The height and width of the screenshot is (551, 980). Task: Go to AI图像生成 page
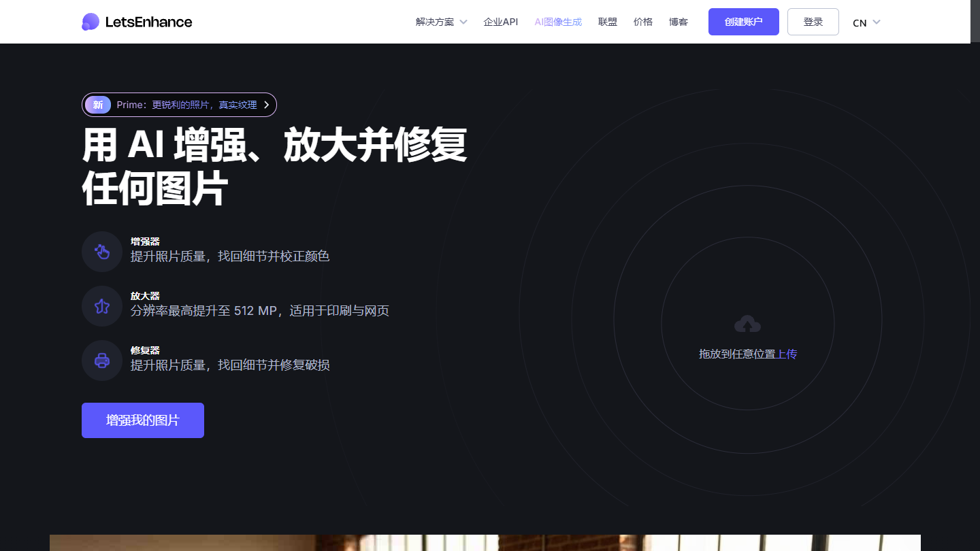(x=558, y=22)
